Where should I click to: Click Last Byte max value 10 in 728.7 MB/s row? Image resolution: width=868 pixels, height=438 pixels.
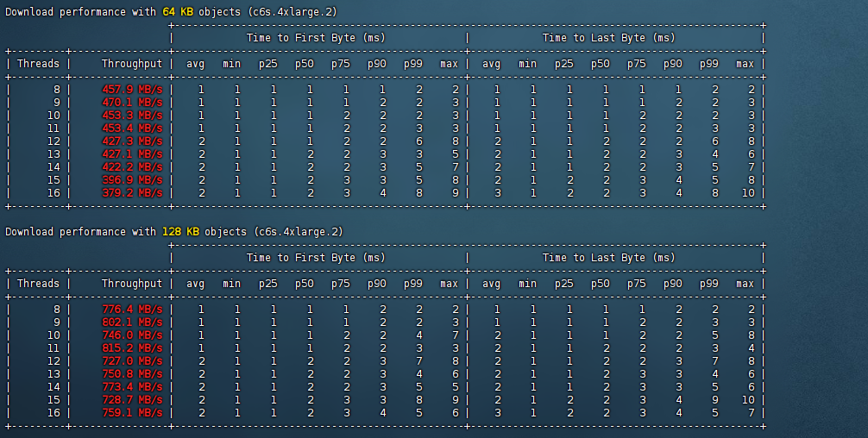tap(748, 399)
